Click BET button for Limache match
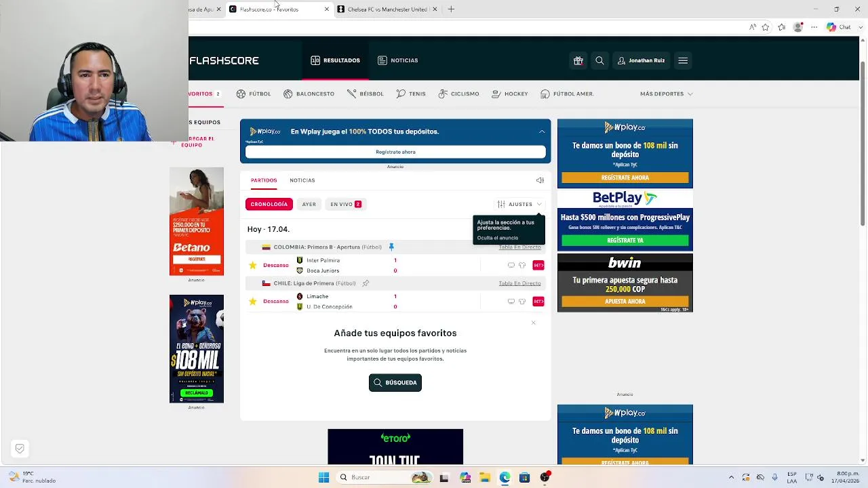 click(538, 301)
